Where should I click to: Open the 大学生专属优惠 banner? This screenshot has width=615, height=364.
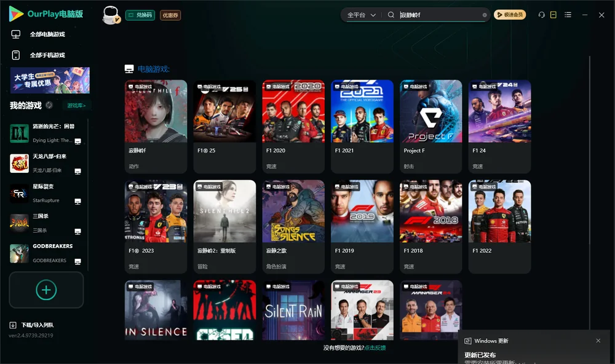coord(50,81)
